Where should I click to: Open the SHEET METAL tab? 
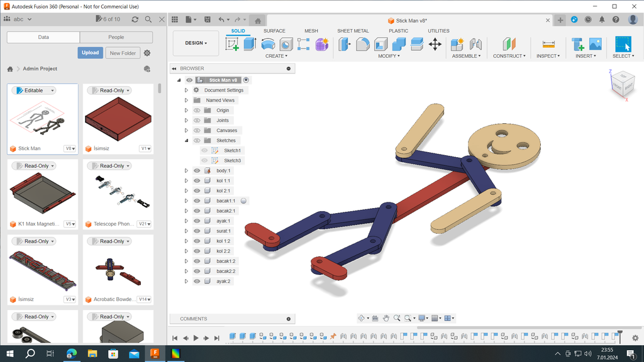tap(353, 30)
